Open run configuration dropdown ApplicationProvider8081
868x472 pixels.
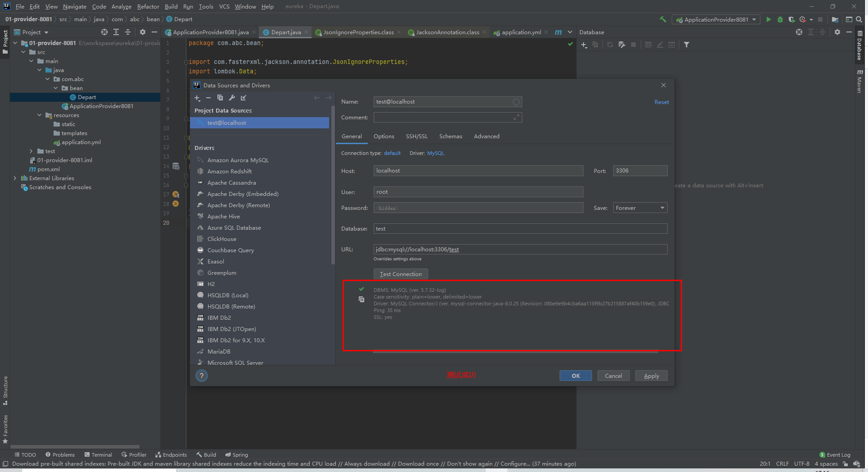pyautogui.click(x=716, y=19)
